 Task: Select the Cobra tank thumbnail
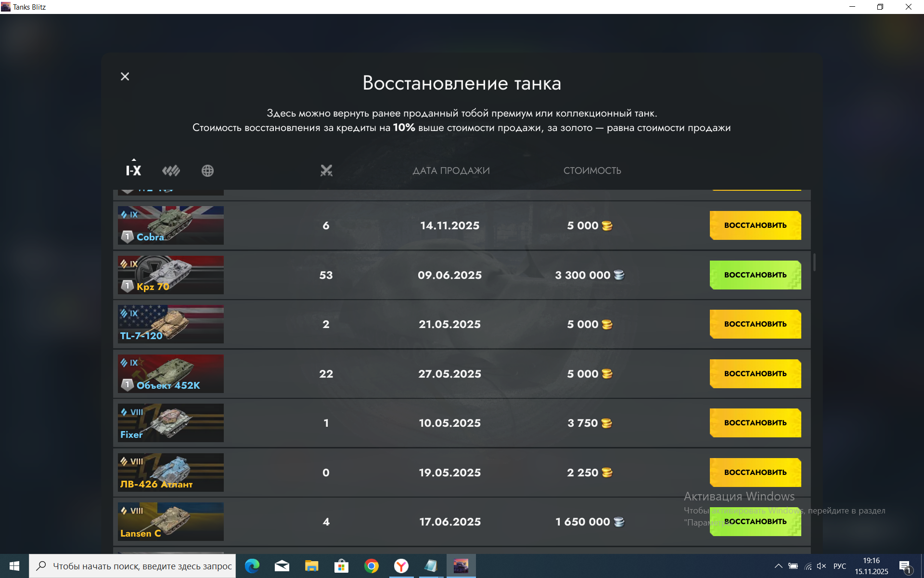[171, 225]
